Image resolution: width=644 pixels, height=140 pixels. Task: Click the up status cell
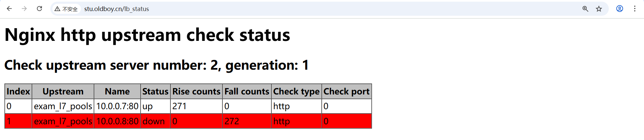pos(148,106)
